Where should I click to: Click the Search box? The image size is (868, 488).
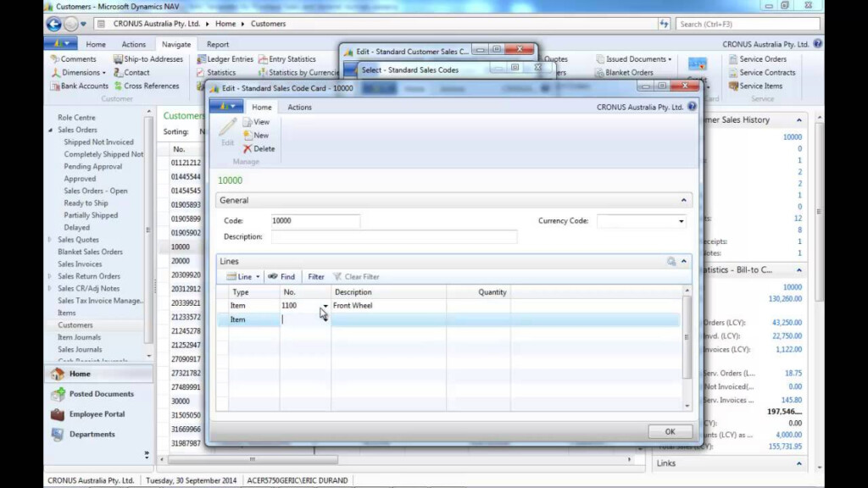point(748,24)
